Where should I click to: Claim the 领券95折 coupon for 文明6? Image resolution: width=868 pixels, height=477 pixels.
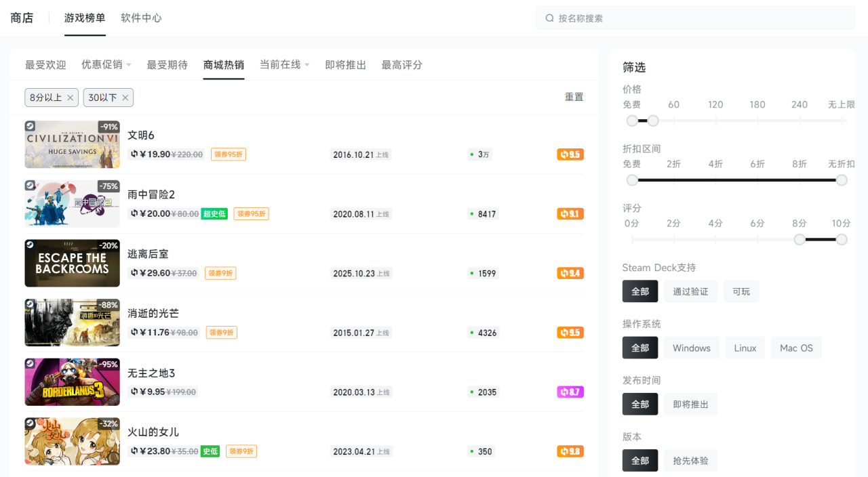point(228,154)
